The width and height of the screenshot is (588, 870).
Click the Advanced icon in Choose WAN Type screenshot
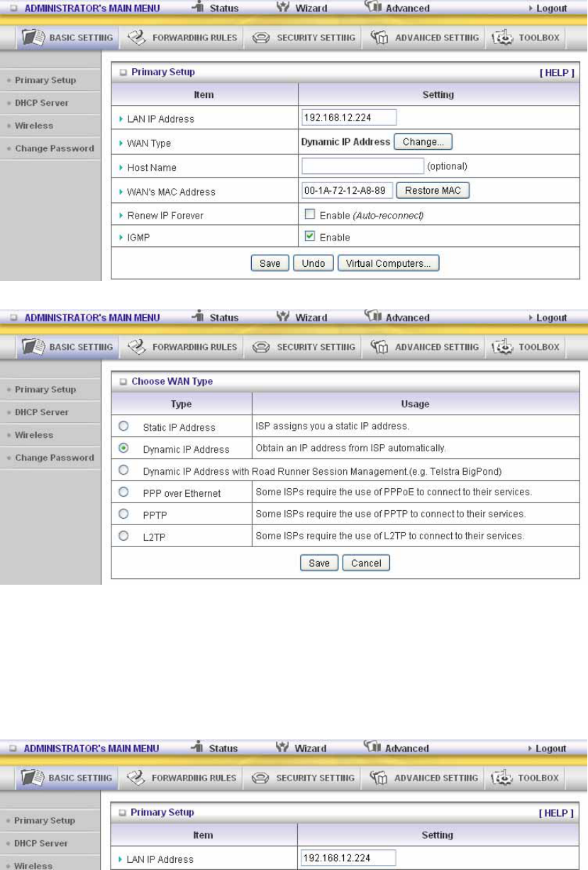tap(373, 316)
